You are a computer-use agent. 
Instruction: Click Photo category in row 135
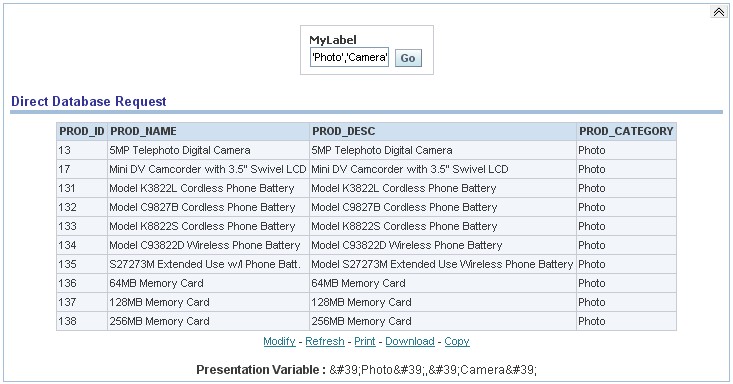pyautogui.click(x=626, y=264)
